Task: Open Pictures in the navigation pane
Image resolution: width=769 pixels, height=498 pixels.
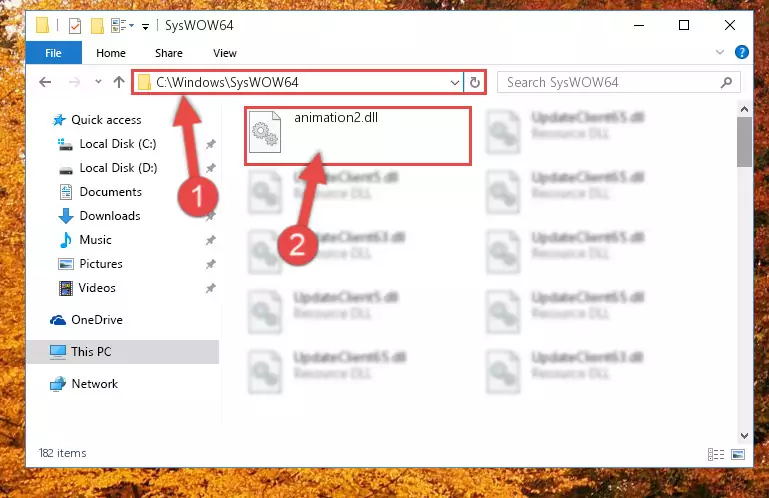Action: click(x=101, y=264)
